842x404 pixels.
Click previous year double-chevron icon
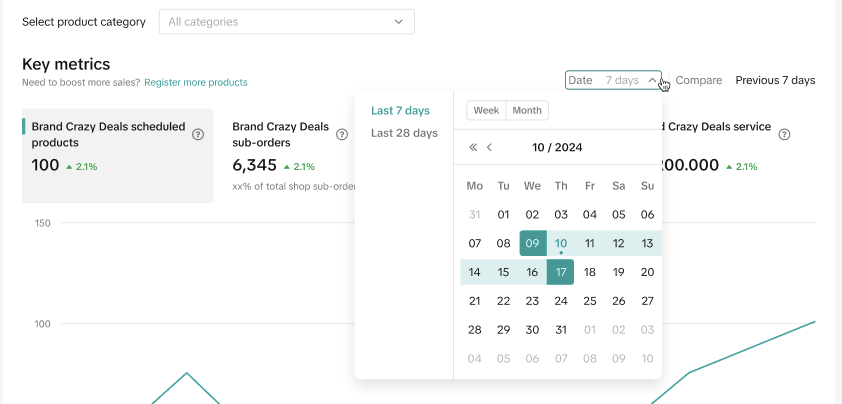coord(473,148)
